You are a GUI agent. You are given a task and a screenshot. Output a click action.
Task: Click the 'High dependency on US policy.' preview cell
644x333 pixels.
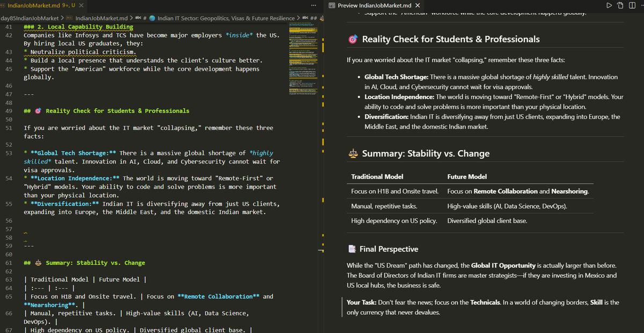point(394,220)
